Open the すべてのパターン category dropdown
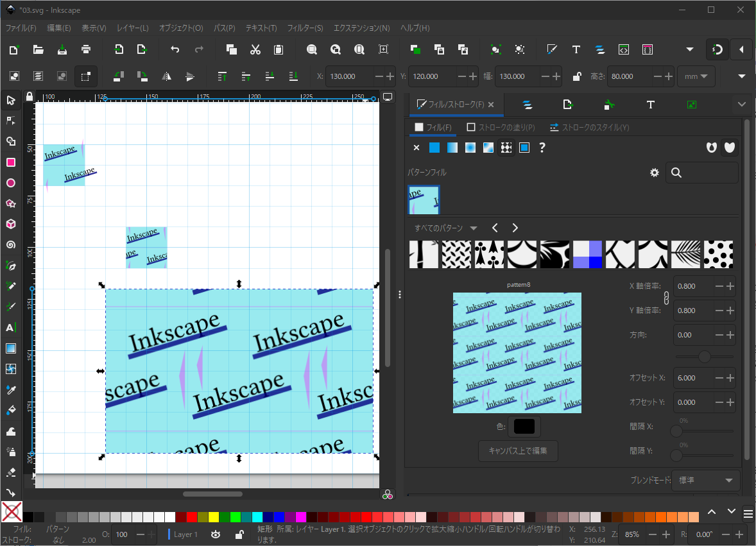The image size is (756, 546). click(445, 228)
